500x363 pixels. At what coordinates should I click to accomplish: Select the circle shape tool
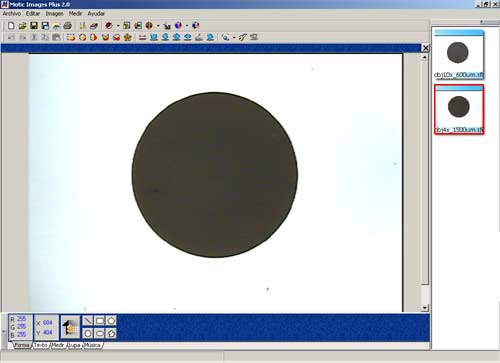point(88,333)
